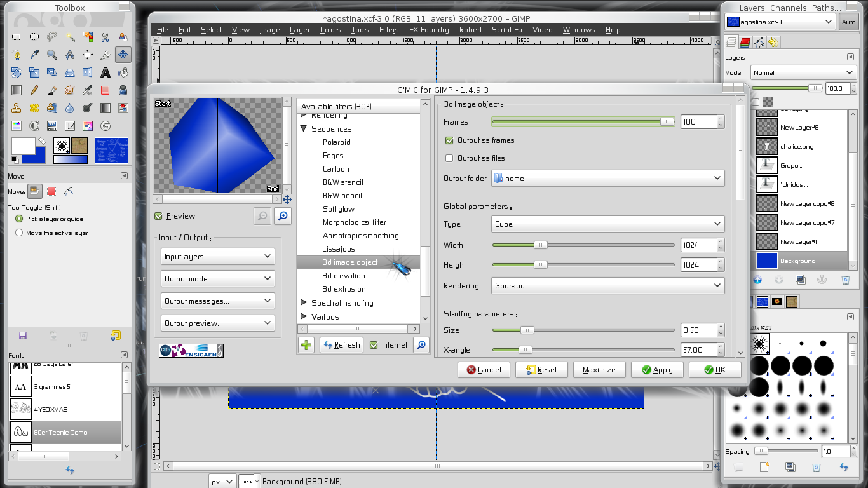Open the Filters menu

click(389, 30)
